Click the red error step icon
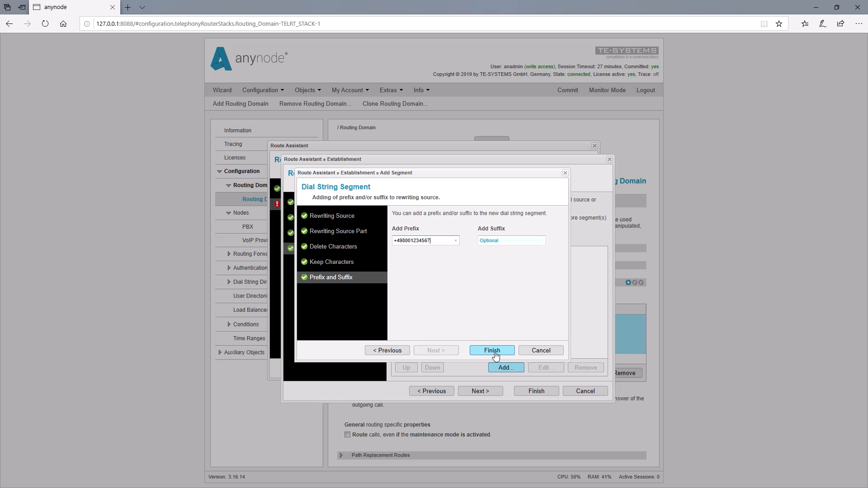The width and height of the screenshot is (868, 488). pyautogui.click(x=277, y=204)
